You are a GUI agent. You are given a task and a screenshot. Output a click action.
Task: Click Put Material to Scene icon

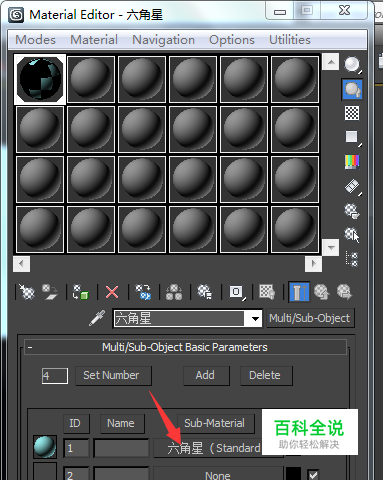(x=50, y=292)
